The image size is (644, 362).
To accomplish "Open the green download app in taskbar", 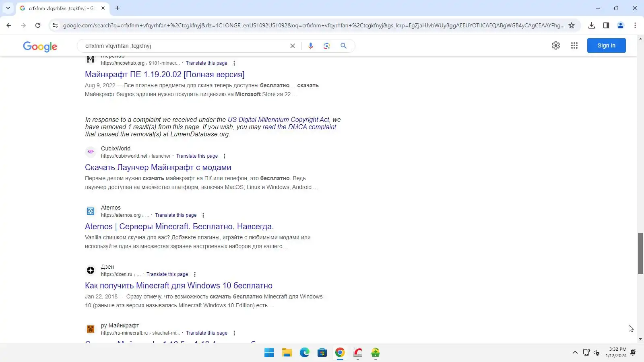I will click(376, 353).
